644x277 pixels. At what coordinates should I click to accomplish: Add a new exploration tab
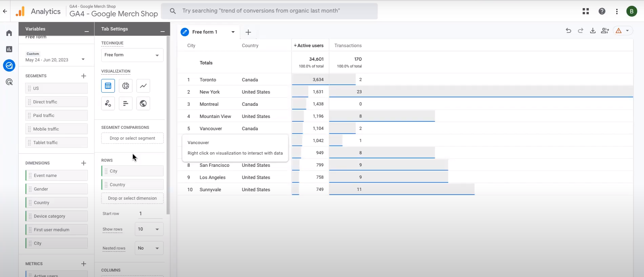248,32
